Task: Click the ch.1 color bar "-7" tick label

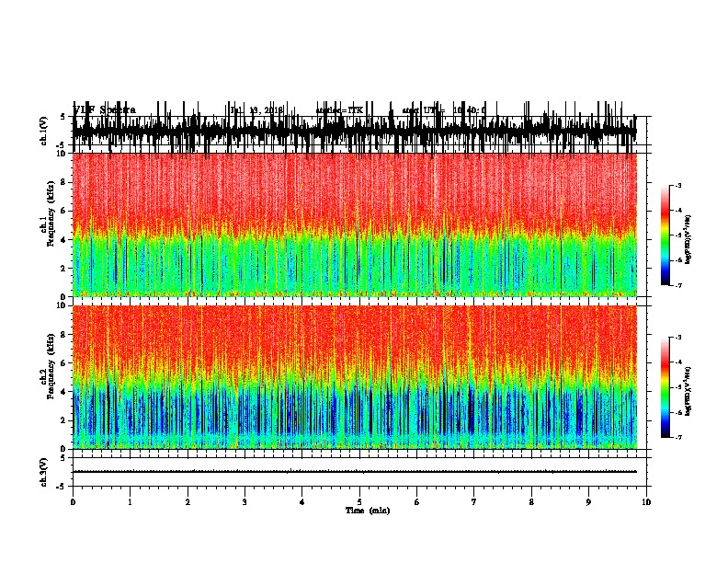Action: click(x=677, y=285)
